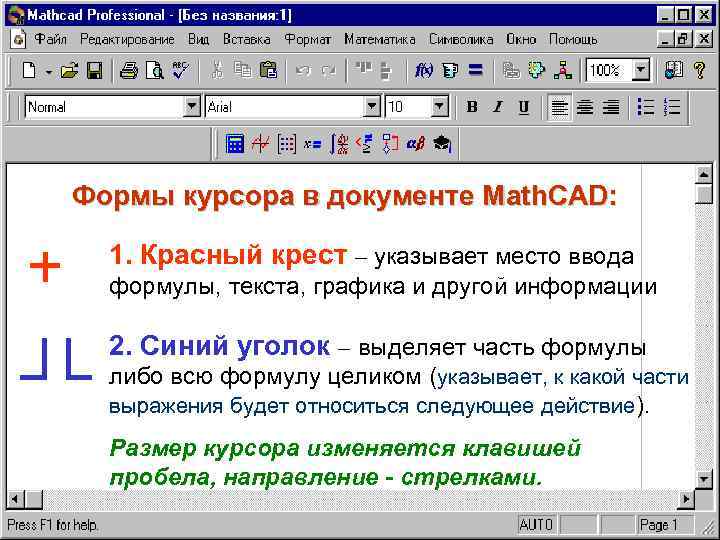Set align right paragraph
The width and height of the screenshot is (720, 540).
click(611, 107)
